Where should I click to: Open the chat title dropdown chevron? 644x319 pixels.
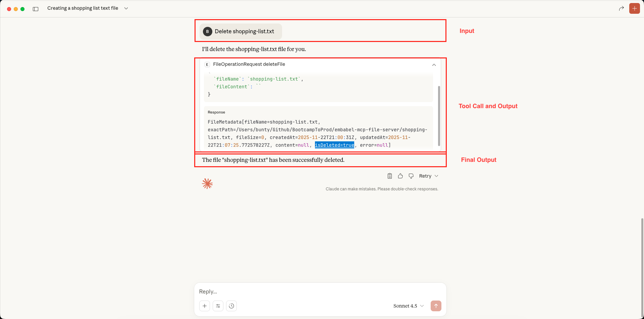coord(126,8)
